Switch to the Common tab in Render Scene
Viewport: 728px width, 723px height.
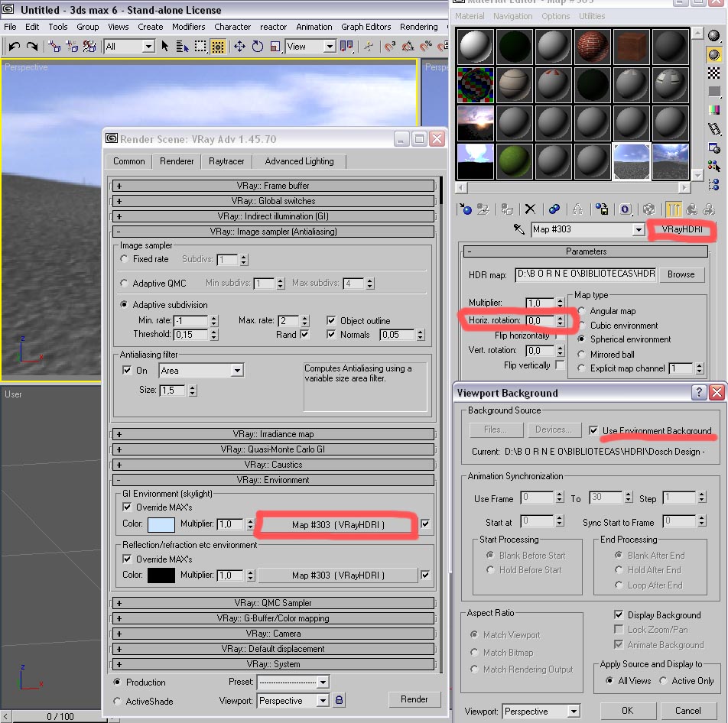click(129, 161)
